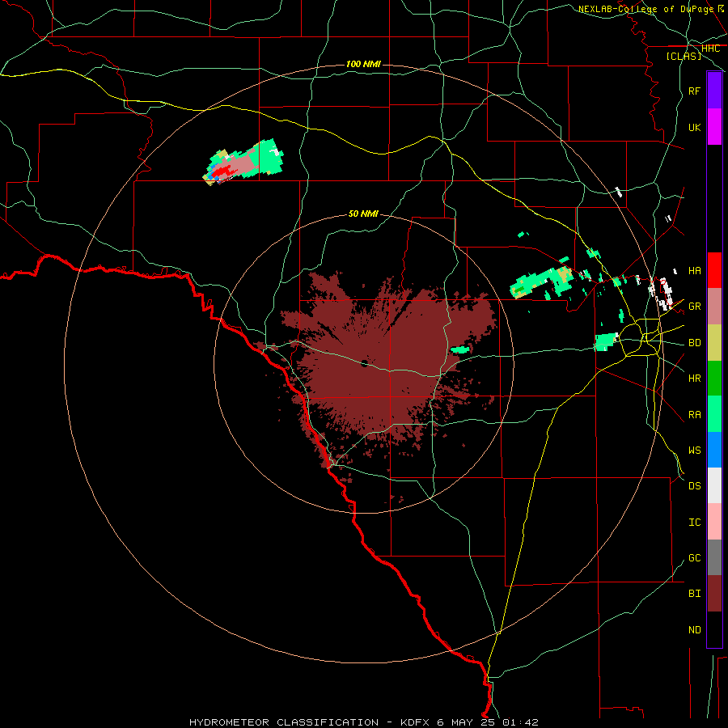Click the ND black legend swatch
The image size is (728, 728).
(714, 629)
